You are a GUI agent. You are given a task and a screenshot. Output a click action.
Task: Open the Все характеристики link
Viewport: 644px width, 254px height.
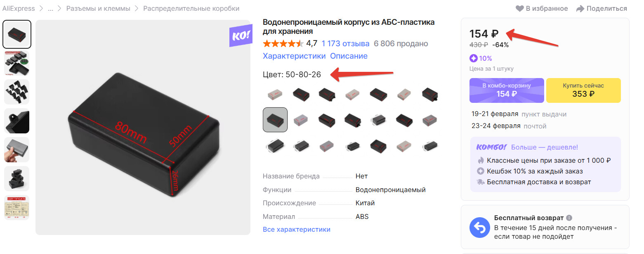297,229
